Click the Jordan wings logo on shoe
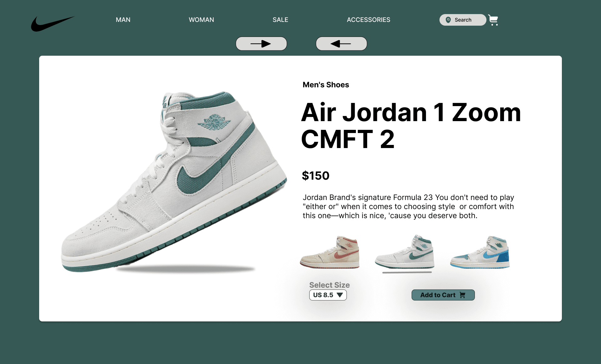The image size is (601, 364). (x=214, y=122)
